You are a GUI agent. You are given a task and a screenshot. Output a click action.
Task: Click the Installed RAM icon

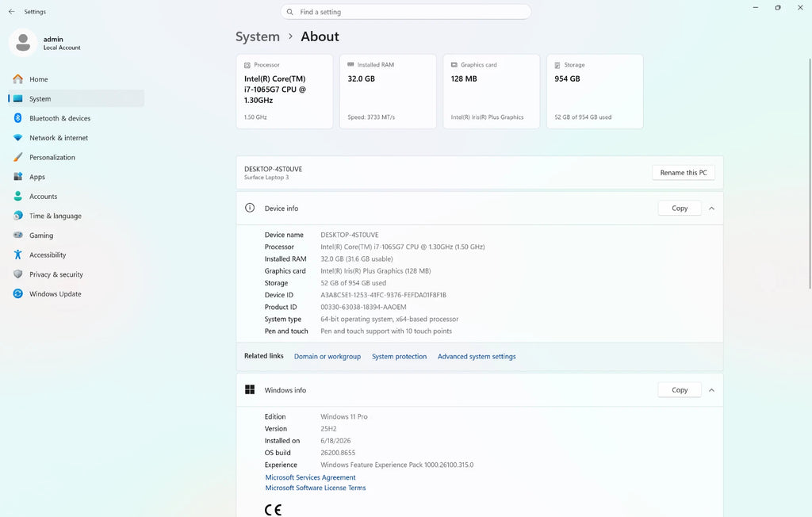[x=350, y=65]
